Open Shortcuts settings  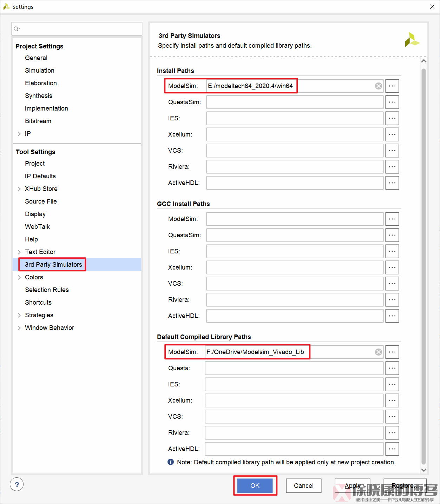38,303
